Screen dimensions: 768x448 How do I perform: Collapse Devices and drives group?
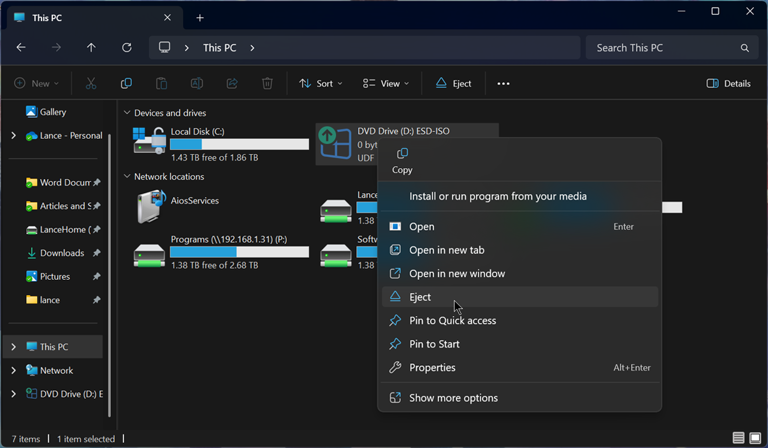click(127, 113)
